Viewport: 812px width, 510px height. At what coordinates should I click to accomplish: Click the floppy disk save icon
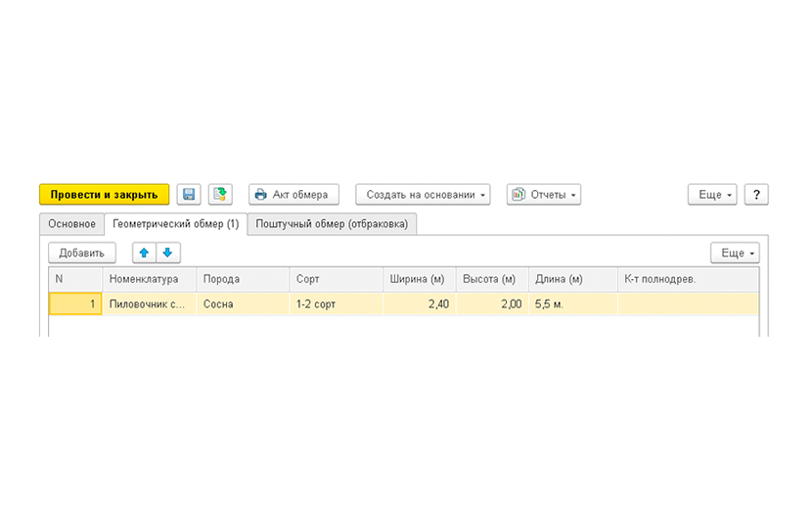tap(189, 195)
